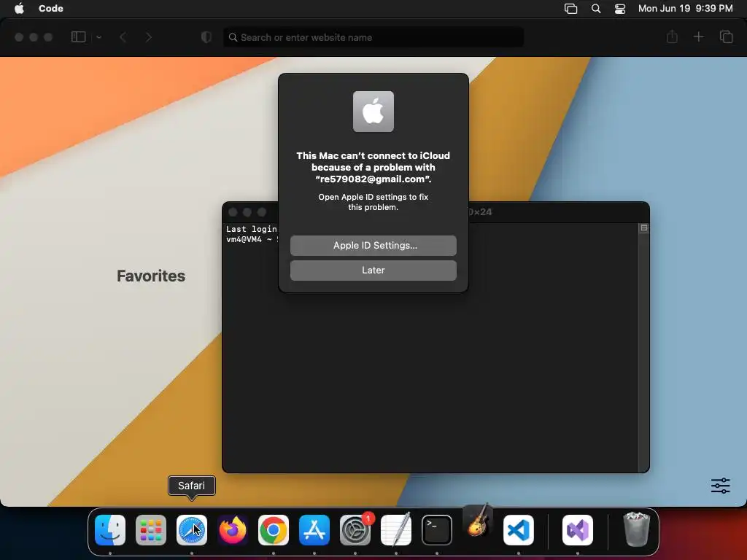The height and width of the screenshot is (560, 747).
Task: Click the Apple logo in the iCloud dialog
Action: pyautogui.click(x=373, y=112)
